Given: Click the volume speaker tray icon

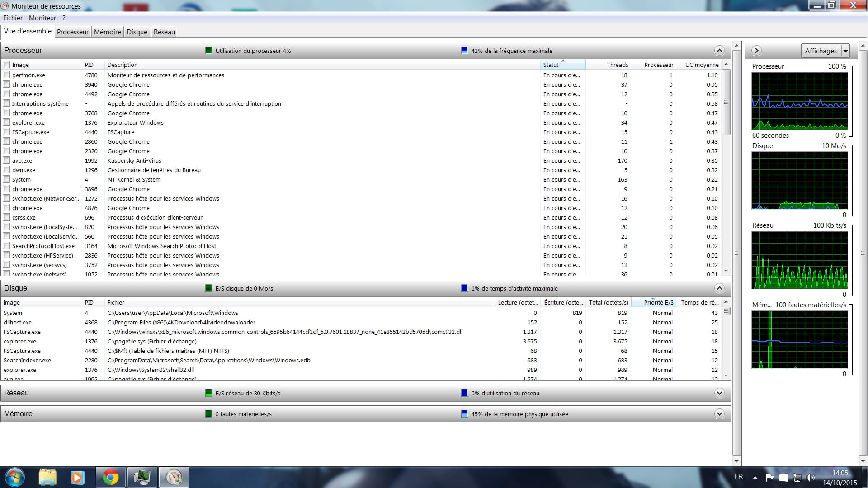Looking at the screenshot, I should (810, 477).
